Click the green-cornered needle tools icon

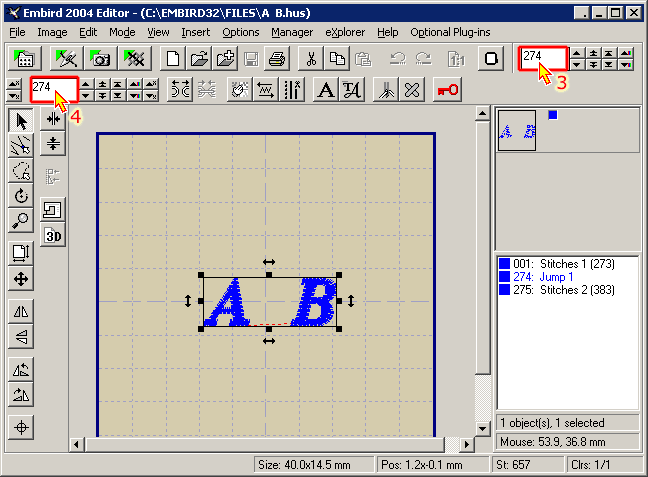pos(67,58)
